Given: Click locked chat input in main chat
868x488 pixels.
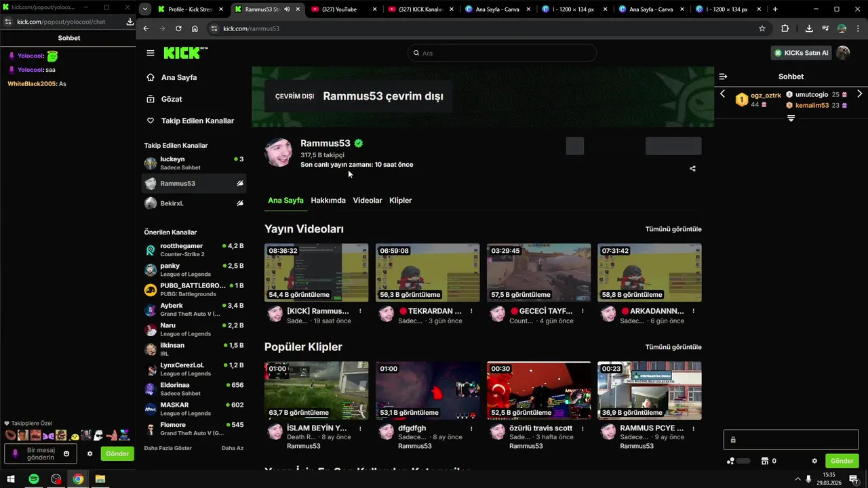Looking at the screenshot, I should (791, 440).
